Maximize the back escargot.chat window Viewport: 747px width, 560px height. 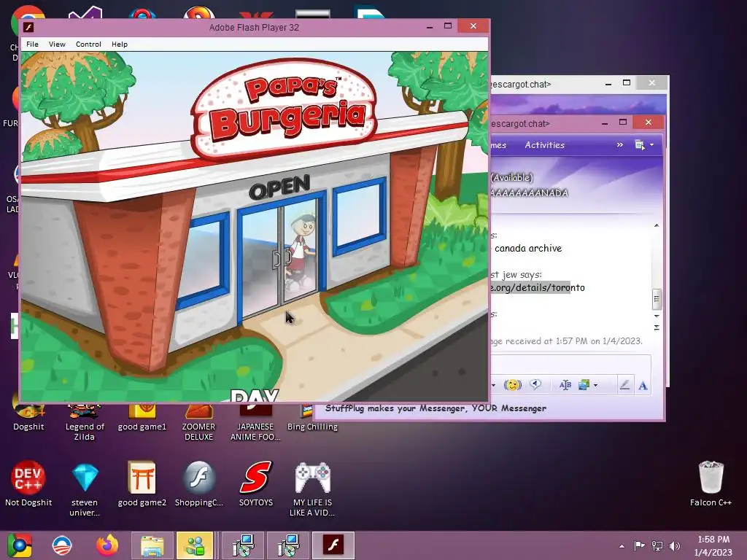[x=627, y=83]
